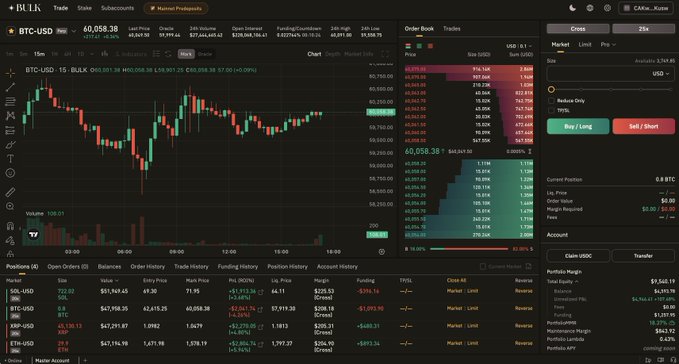Open the Fibonacci lines tool
The width and height of the screenshot is (679, 364).
(x=10, y=101)
